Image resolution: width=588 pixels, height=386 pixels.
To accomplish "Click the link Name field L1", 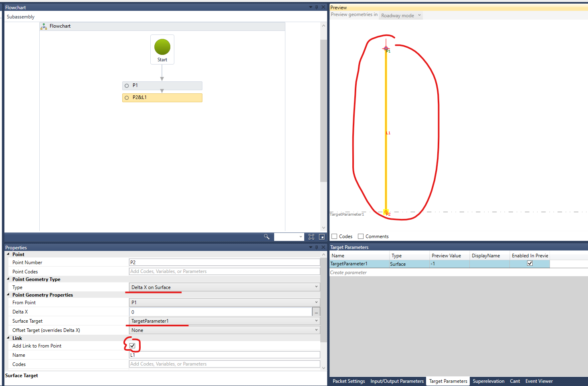I will click(224, 355).
